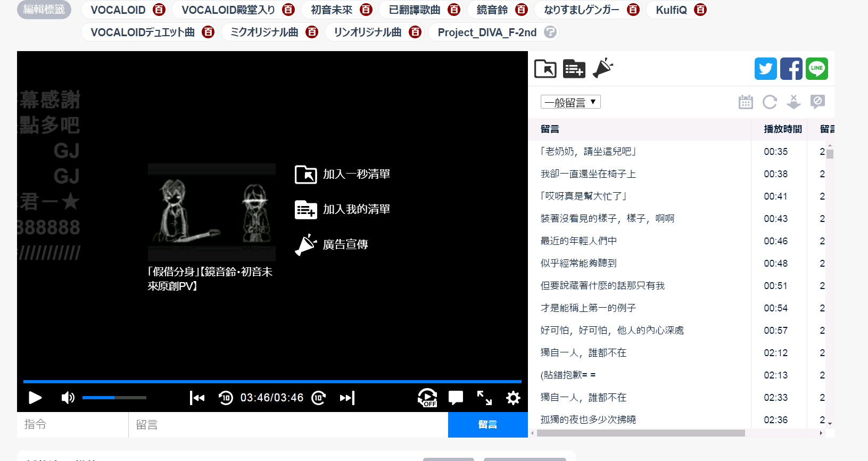Click the comment list vertical scrollbar
868x461 pixels.
[x=830, y=154]
